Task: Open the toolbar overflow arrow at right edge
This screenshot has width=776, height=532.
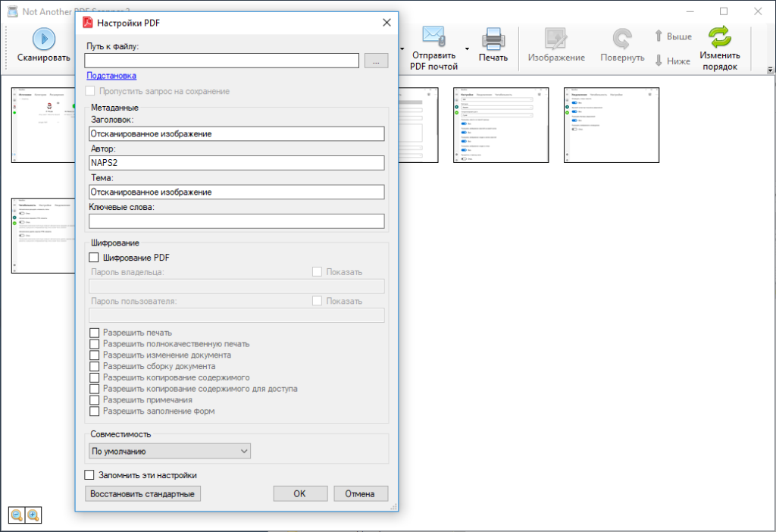Action: pos(770,70)
